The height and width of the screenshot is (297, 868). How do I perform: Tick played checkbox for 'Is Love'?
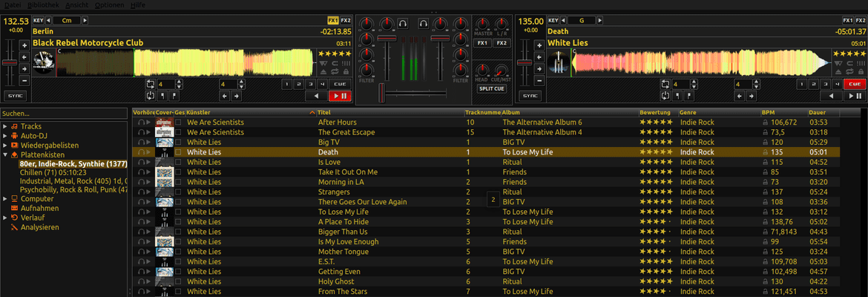pos(178,163)
